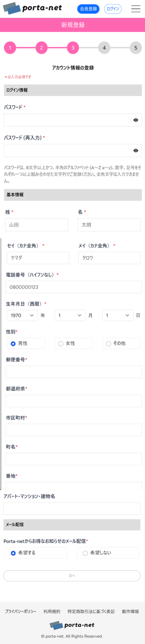Open the birth year dropdown

click(x=22, y=315)
